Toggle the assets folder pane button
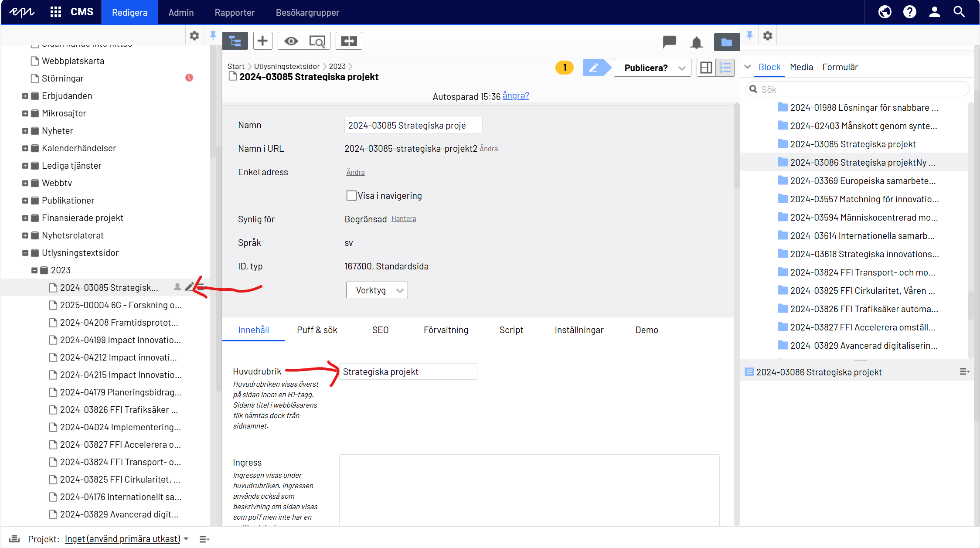Viewport: 980px width, 548px height. pos(726,42)
